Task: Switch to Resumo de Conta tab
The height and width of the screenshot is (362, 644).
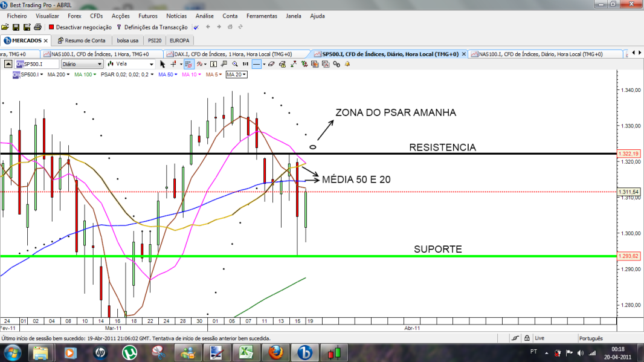Action: (x=82, y=40)
